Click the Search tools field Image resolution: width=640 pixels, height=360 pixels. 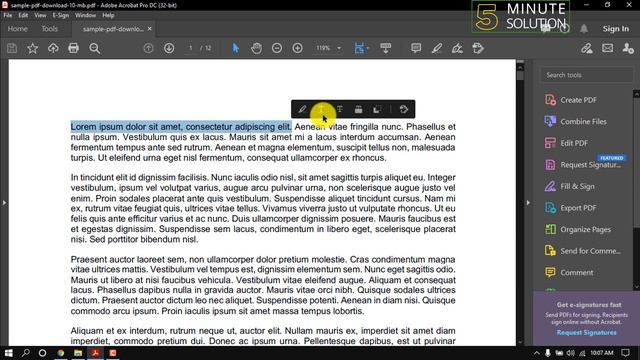pyautogui.click(x=587, y=75)
